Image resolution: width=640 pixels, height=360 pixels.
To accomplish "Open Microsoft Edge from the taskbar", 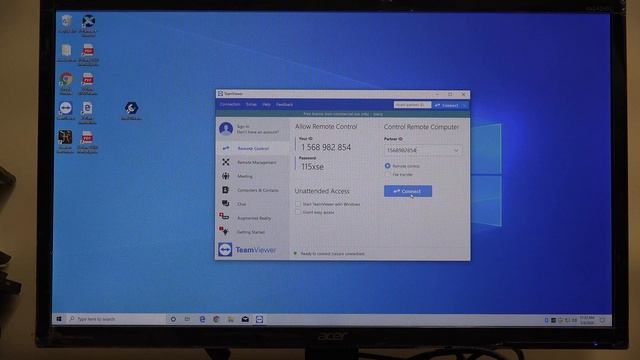I will pyautogui.click(x=202, y=319).
